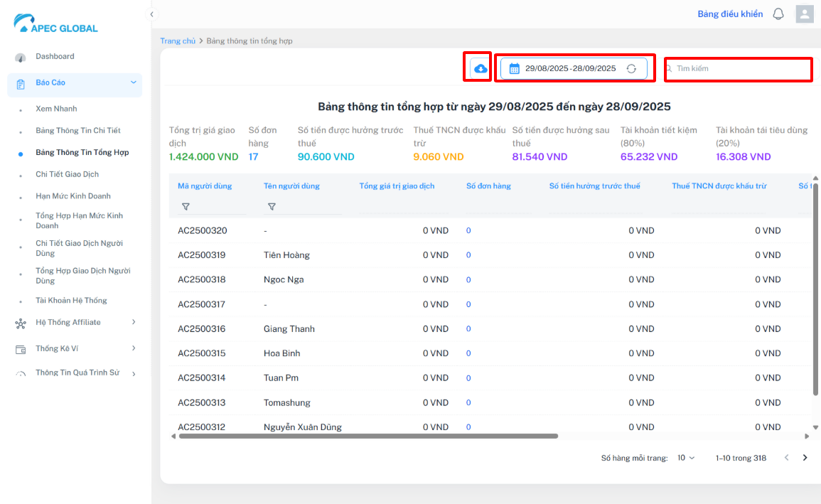Select Bảng Thông Tin Chi Tiết report
The image size is (821, 504).
(x=78, y=131)
